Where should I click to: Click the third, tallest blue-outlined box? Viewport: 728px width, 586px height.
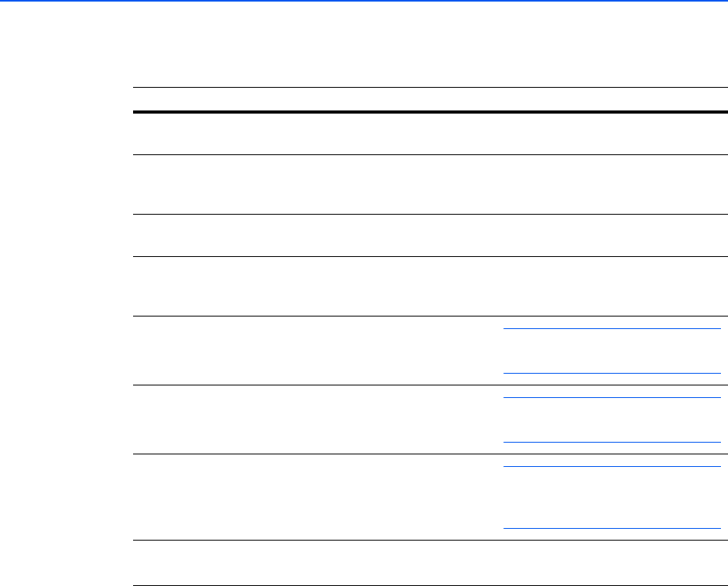click(x=611, y=497)
